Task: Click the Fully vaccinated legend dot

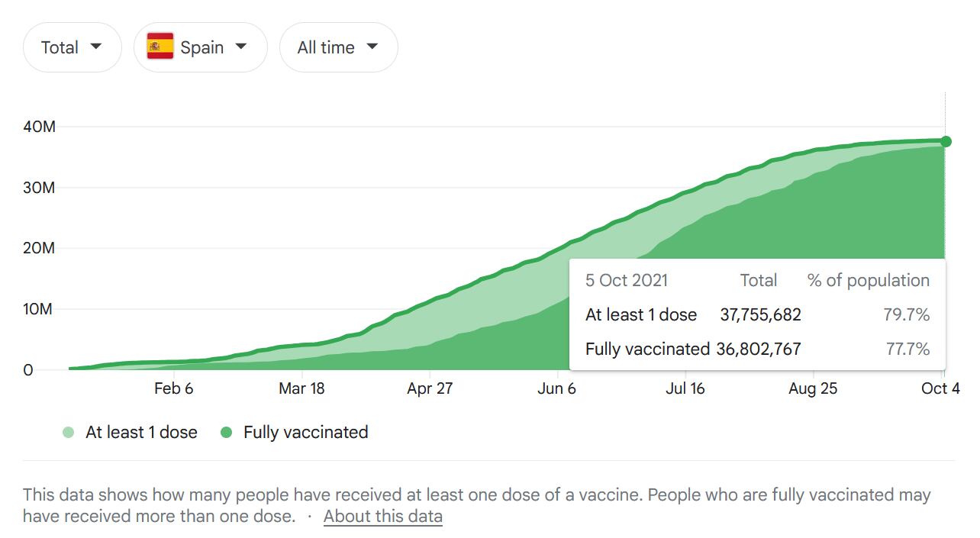Action: tap(226, 433)
